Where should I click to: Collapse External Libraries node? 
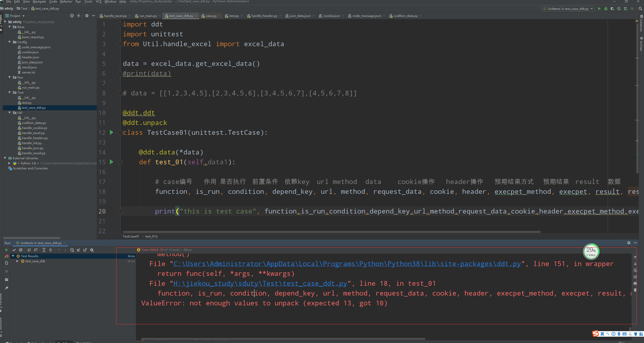(5, 158)
